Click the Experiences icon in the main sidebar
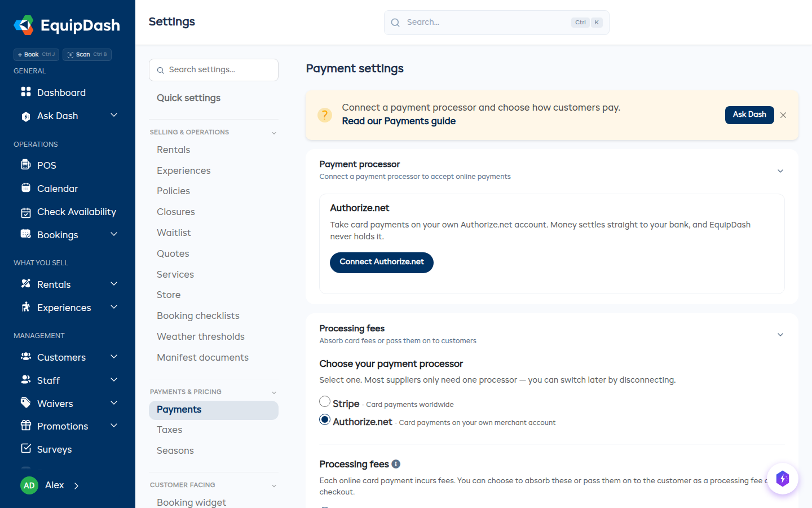The width and height of the screenshot is (812, 508). click(x=26, y=307)
